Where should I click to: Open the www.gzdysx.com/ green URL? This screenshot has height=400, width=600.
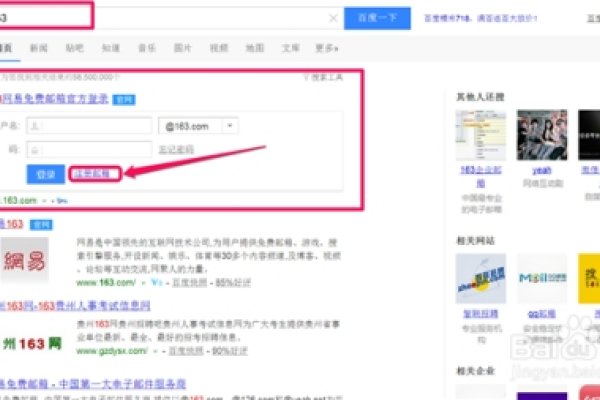click(x=112, y=351)
